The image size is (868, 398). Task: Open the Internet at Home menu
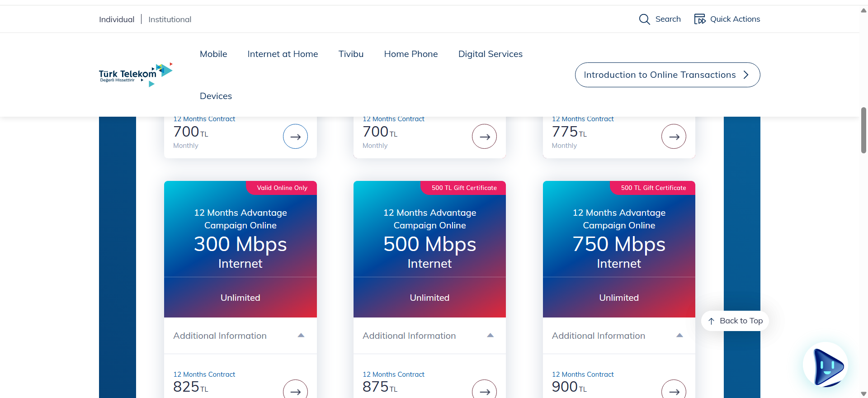click(x=283, y=54)
